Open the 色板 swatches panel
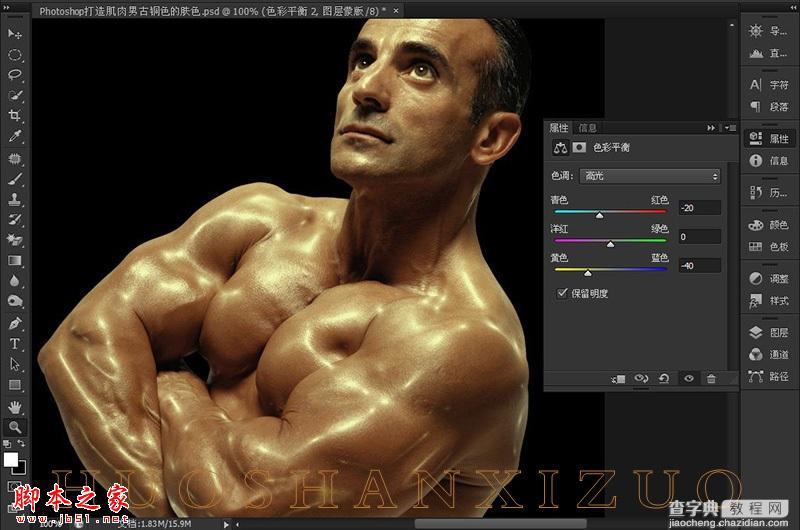800x530 pixels. tap(769, 247)
